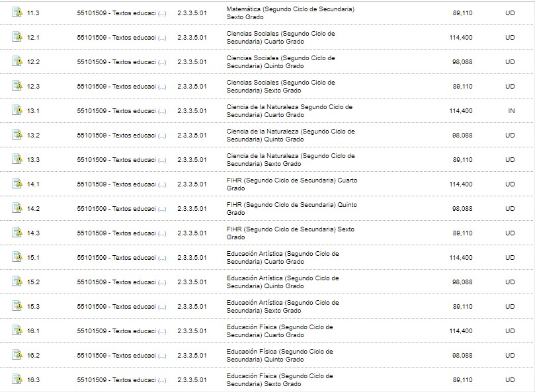Click the document icon on row 15.3
The width and height of the screenshot is (535, 392).
click(x=17, y=306)
